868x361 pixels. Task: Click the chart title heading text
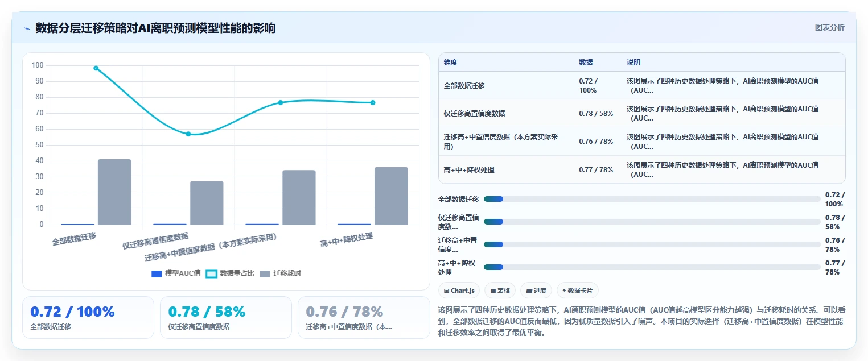(155, 28)
